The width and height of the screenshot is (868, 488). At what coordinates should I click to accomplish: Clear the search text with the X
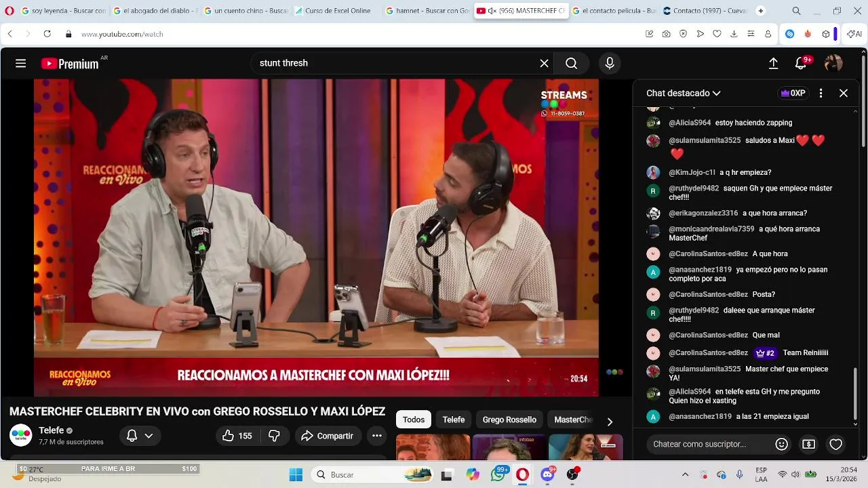point(544,63)
